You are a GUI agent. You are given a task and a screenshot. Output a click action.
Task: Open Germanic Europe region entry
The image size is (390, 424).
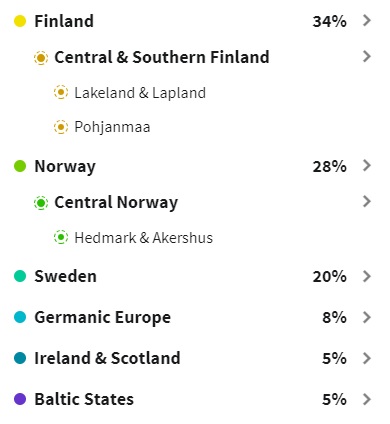tap(193, 317)
